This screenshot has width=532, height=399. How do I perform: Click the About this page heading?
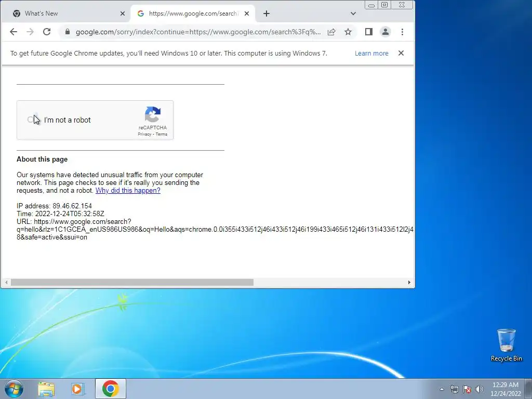42,159
